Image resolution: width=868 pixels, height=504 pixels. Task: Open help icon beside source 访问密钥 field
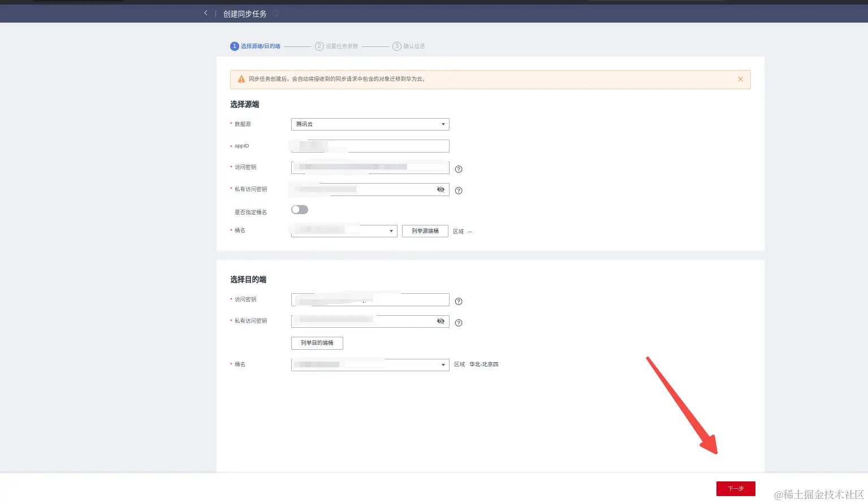pyautogui.click(x=459, y=169)
